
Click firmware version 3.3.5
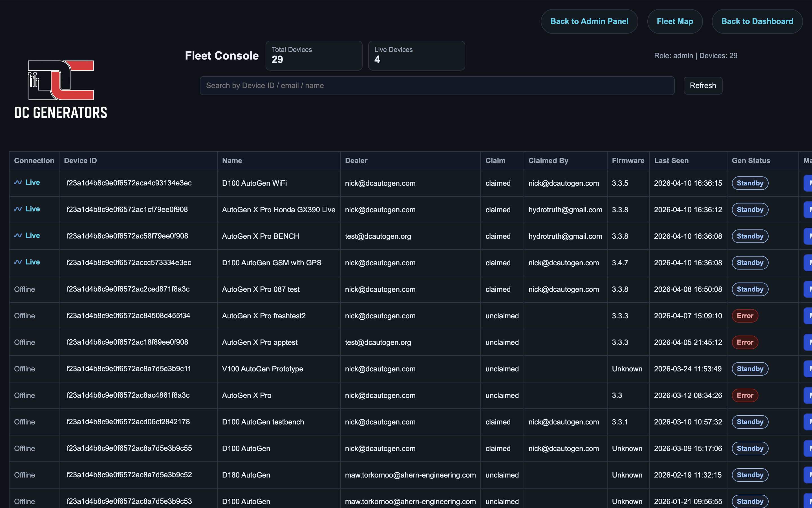[620, 183]
